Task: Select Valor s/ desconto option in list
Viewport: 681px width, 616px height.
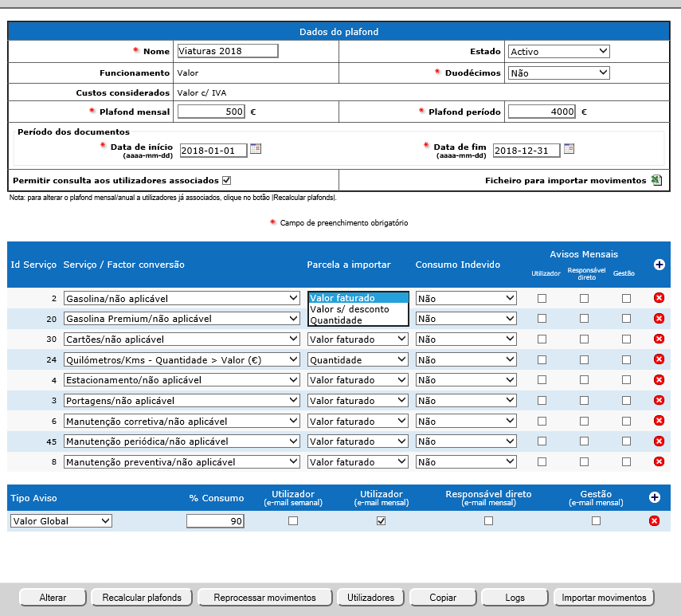Action: point(358,309)
